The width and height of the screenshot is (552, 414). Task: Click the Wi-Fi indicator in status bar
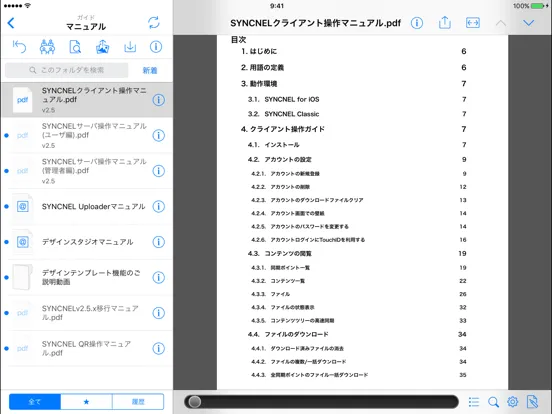[x=27, y=6]
